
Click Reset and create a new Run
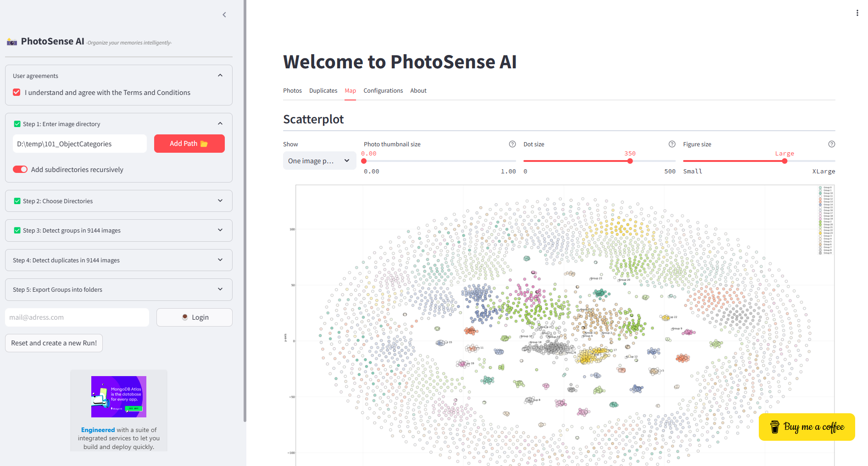[54, 343]
